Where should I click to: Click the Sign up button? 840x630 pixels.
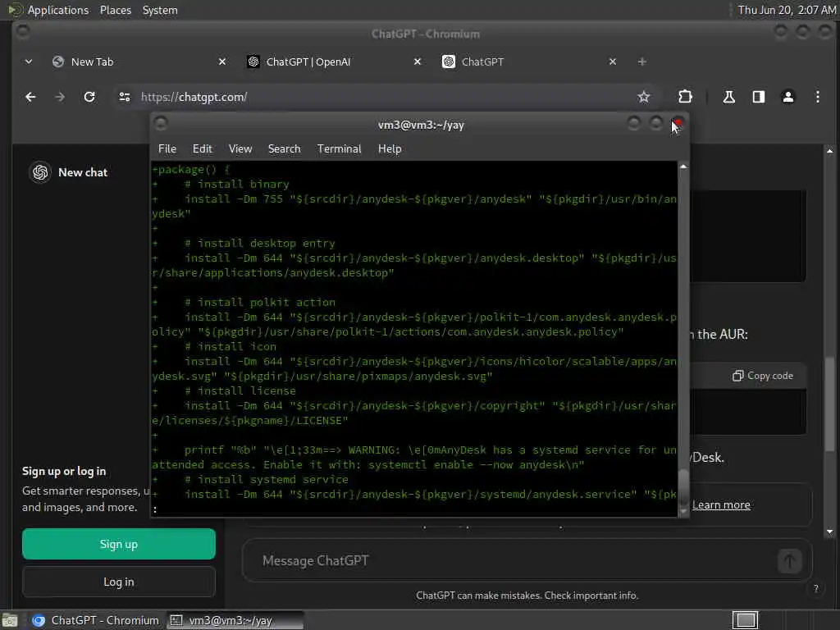119,545
